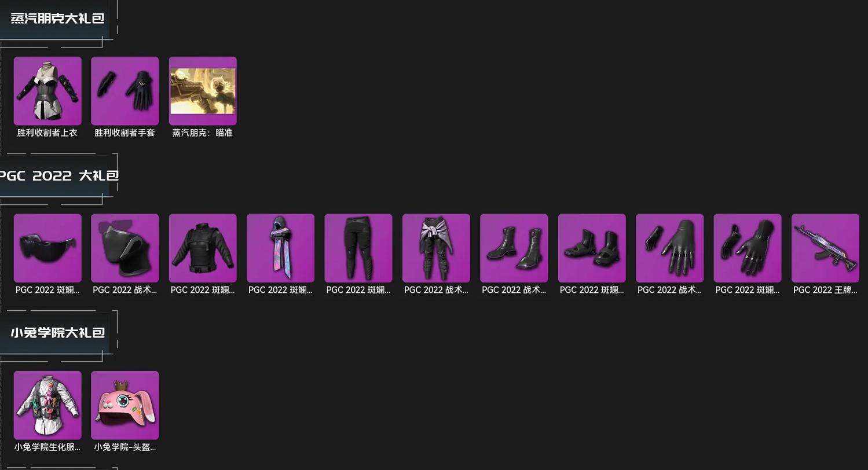868x470 pixels.
Task: Select the 胜利收割者上衣 outfit icon
Action: pos(47,91)
